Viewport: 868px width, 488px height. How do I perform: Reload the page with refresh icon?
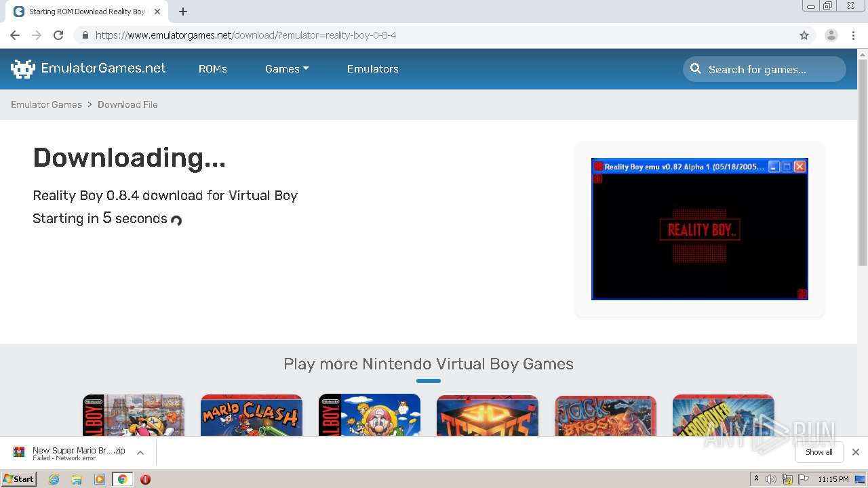[58, 35]
